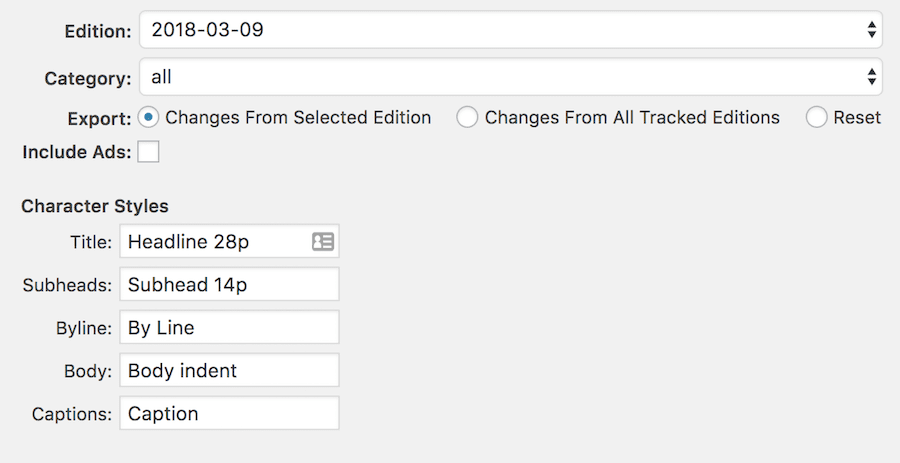Select the Reset radio button
The height and width of the screenshot is (463, 900).
[816, 117]
